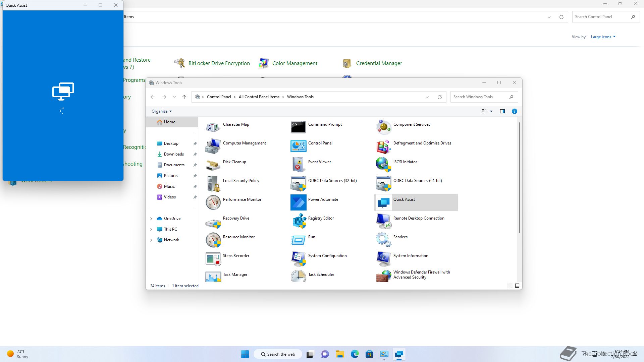
Task: Open Windows Start button on taskbar
Action: point(245,354)
